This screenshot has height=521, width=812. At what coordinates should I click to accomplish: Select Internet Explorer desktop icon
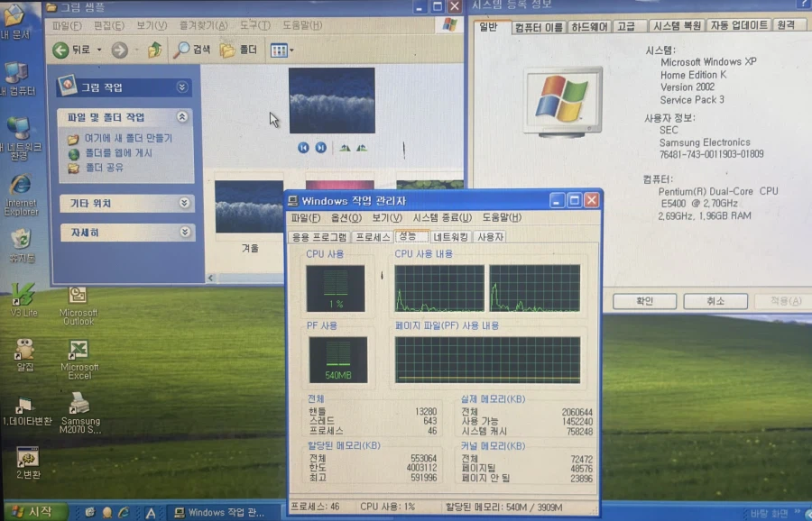point(21,195)
